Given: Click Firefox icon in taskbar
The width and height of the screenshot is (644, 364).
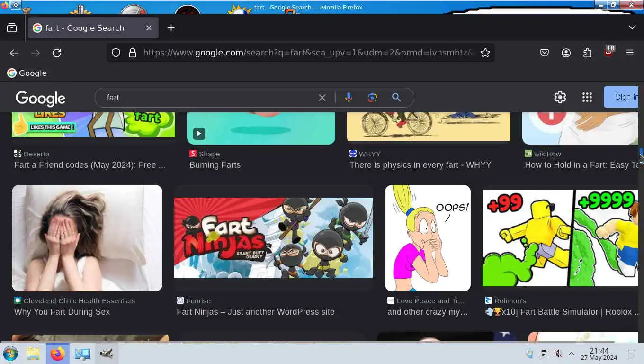Looking at the screenshot, I should [x=58, y=354].
